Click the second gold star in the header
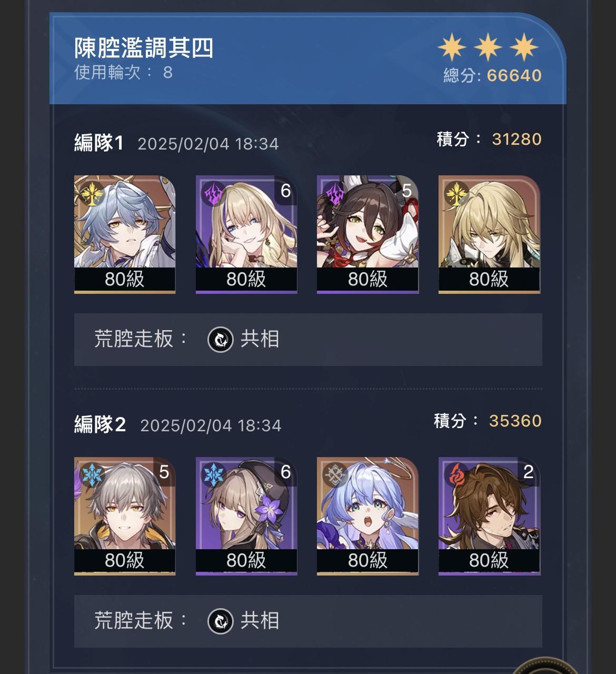The width and height of the screenshot is (616, 674). pos(488,47)
